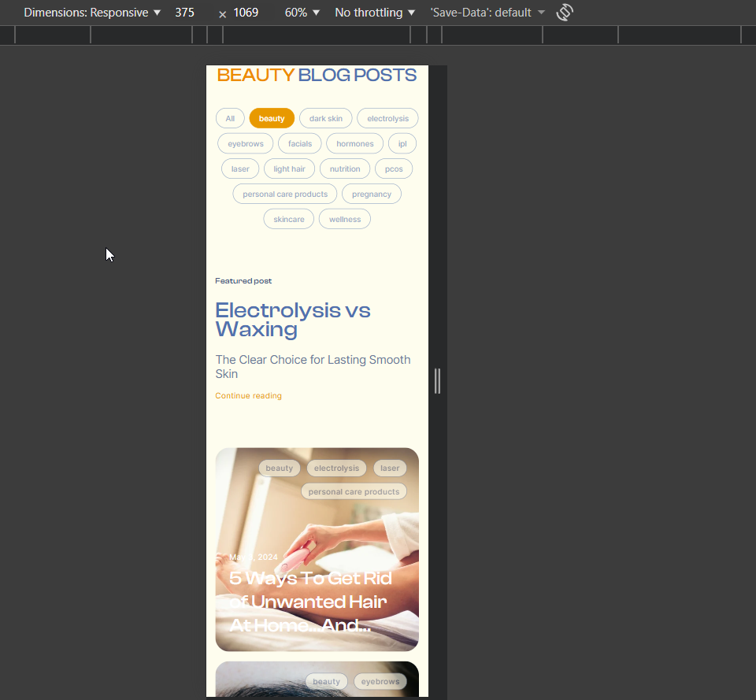This screenshot has width=756, height=700.
Task: Filter posts by nutrition tag
Action: 345,169
